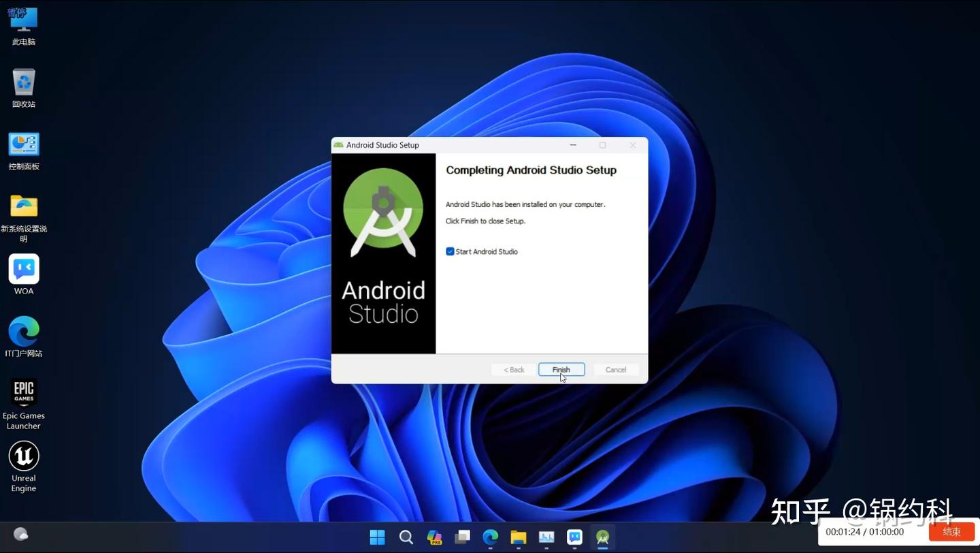
Task: Click the text 'Click Finish to close Setup.'
Action: [485, 221]
